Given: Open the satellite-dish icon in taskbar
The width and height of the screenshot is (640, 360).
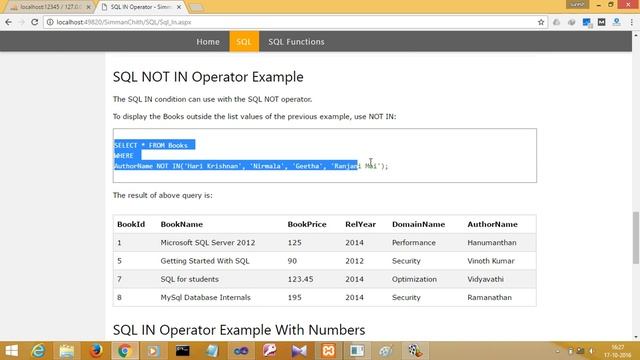Looking at the screenshot, I should click(386, 351).
